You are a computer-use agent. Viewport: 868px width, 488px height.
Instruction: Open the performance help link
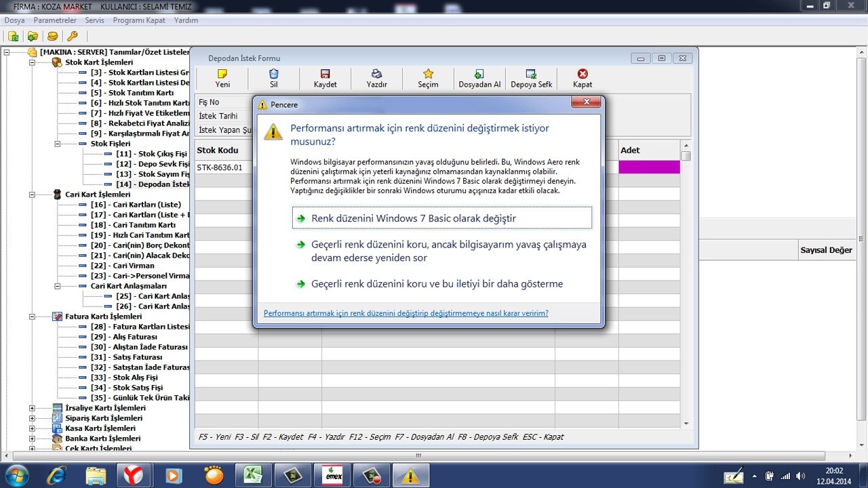(406, 313)
